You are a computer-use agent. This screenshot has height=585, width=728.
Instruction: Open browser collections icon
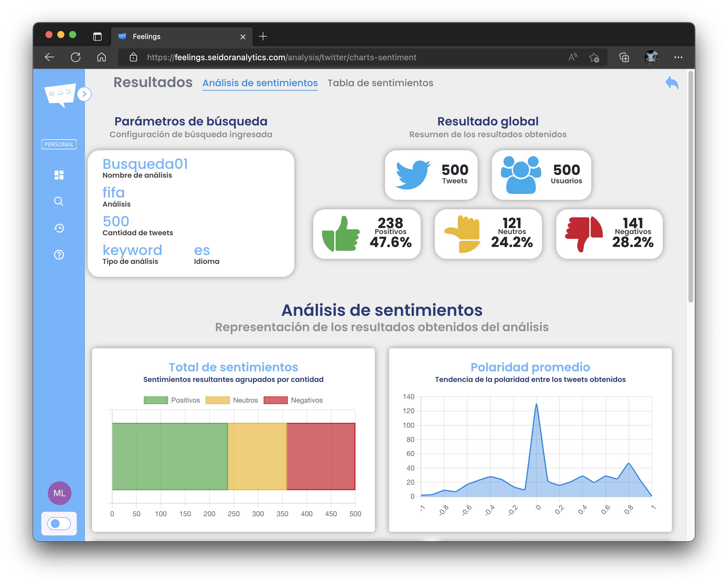(624, 57)
